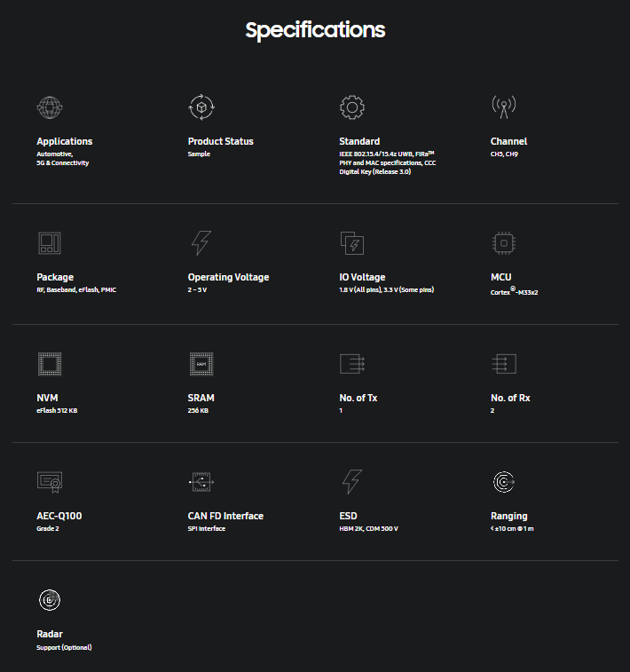Click the SRAM chip icon labeled RAM
The height and width of the screenshot is (672, 630).
[x=201, y=364]
